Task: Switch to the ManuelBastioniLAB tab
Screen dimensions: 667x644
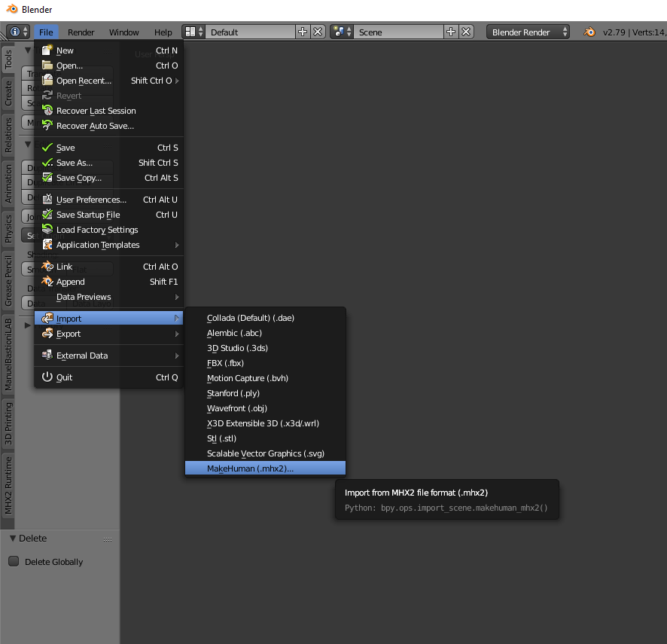Action: pyautogui.click(x=8, y=354)
